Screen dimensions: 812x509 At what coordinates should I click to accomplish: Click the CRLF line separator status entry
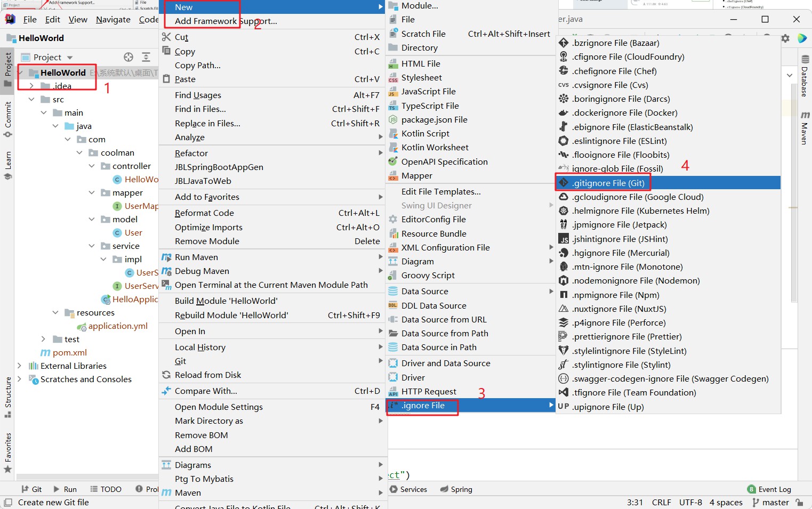pos(661,502)
